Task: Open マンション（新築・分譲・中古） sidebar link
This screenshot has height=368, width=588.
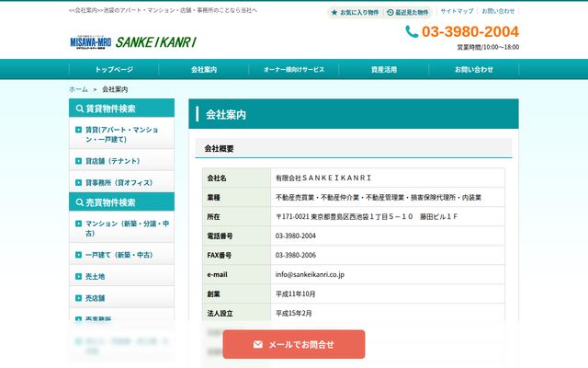Action: (122, 228)
